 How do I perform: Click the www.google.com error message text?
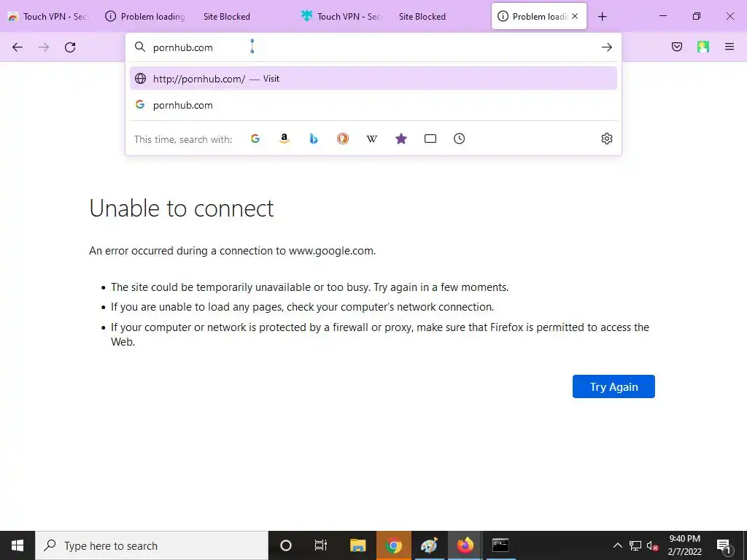click(x=233, y=251)
